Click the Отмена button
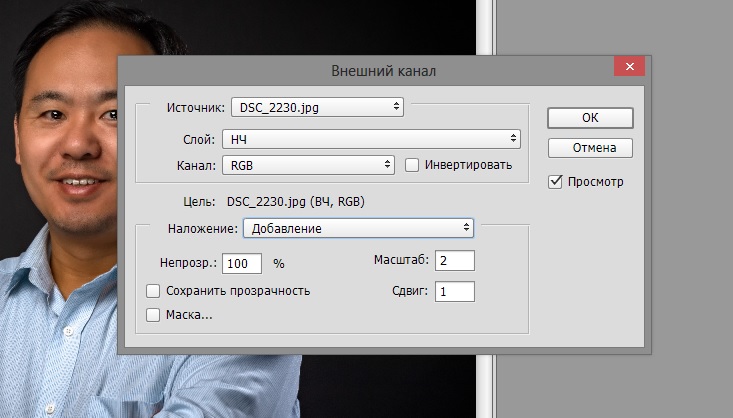The image size is (733, 418). pos(590,148)
